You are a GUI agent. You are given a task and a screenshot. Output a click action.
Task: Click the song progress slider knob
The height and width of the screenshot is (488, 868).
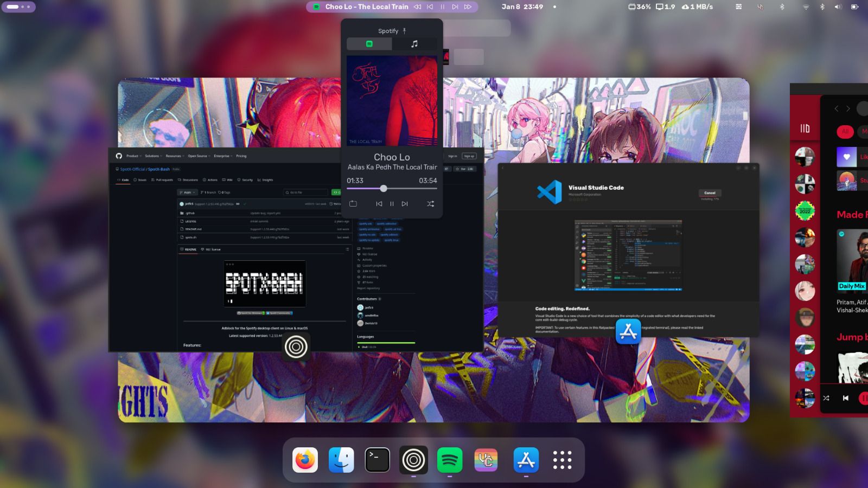[384, 189]
